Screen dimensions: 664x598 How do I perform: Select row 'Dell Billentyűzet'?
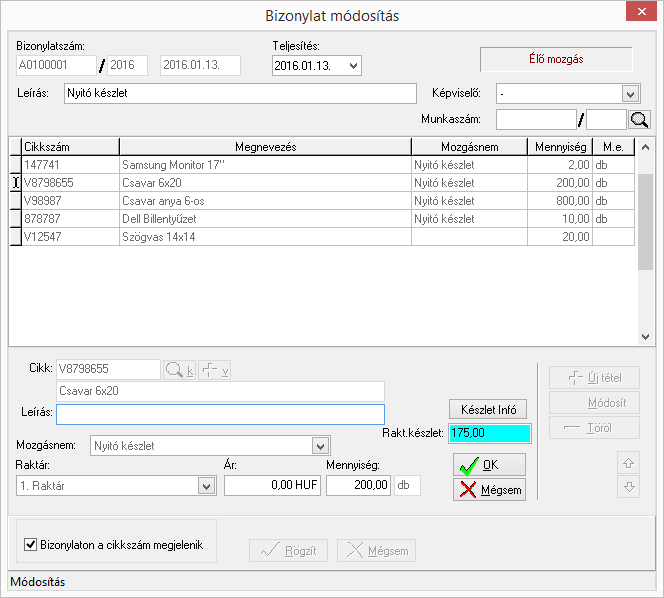322,219
